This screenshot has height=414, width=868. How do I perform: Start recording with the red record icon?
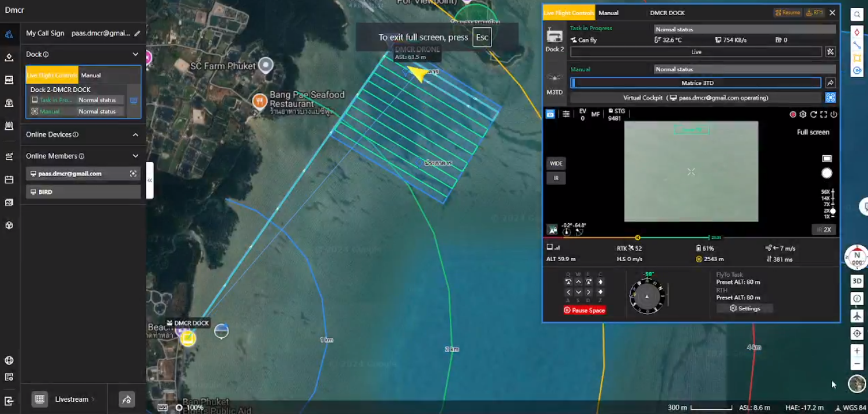[792, 115]
